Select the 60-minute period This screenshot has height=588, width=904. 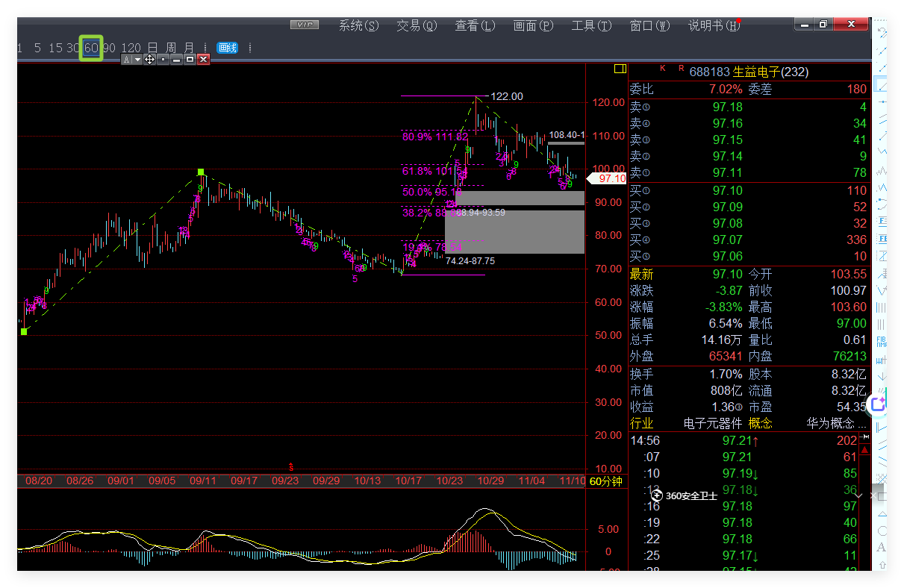coord(91,48)
